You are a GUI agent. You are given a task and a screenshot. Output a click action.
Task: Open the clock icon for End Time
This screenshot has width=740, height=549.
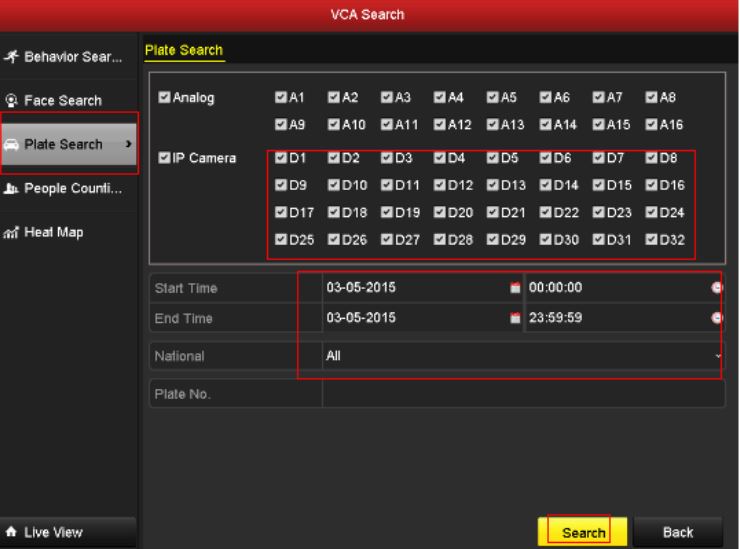(x=717, y=318)
